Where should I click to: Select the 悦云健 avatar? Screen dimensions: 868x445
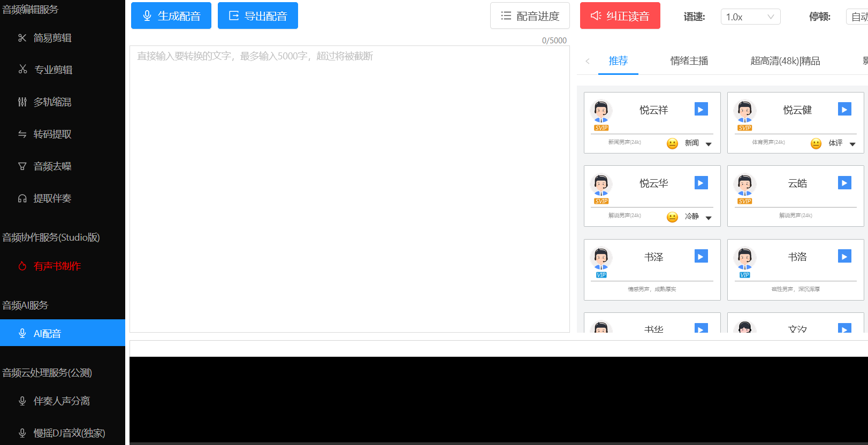tap(745, 112)
